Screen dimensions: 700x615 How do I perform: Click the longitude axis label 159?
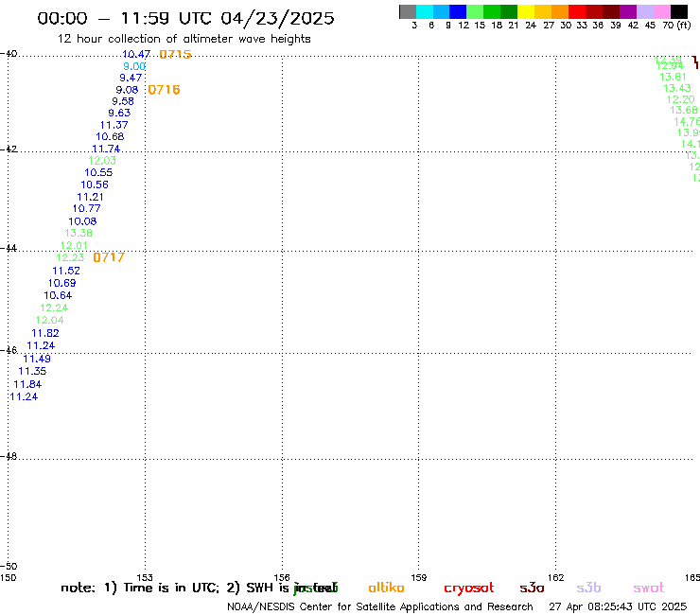tap(419, 577)
